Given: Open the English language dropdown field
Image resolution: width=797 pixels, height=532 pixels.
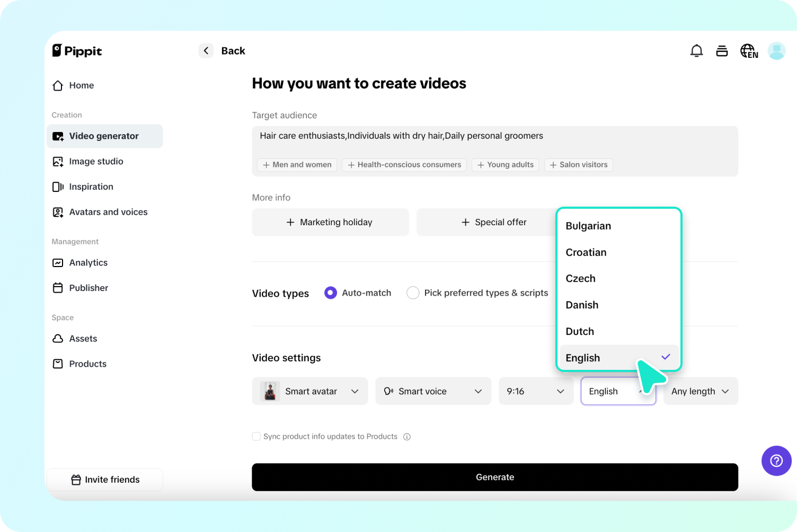Looking at the screenshot, I should click(618, 391).
